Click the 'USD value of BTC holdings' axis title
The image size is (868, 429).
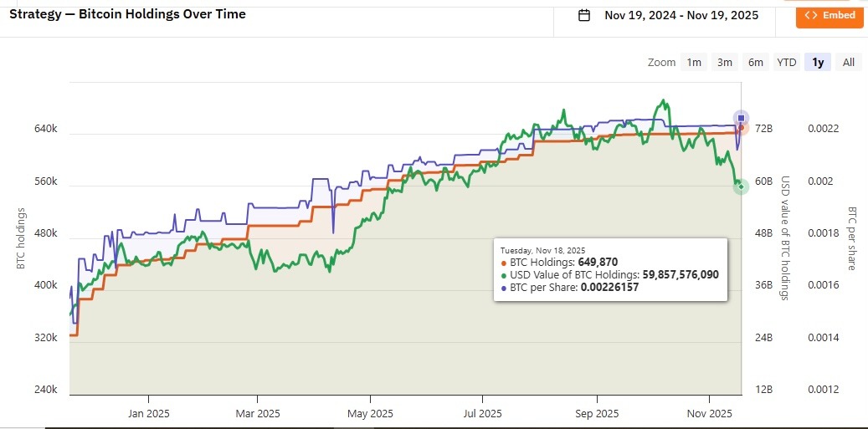pos(785,238)
